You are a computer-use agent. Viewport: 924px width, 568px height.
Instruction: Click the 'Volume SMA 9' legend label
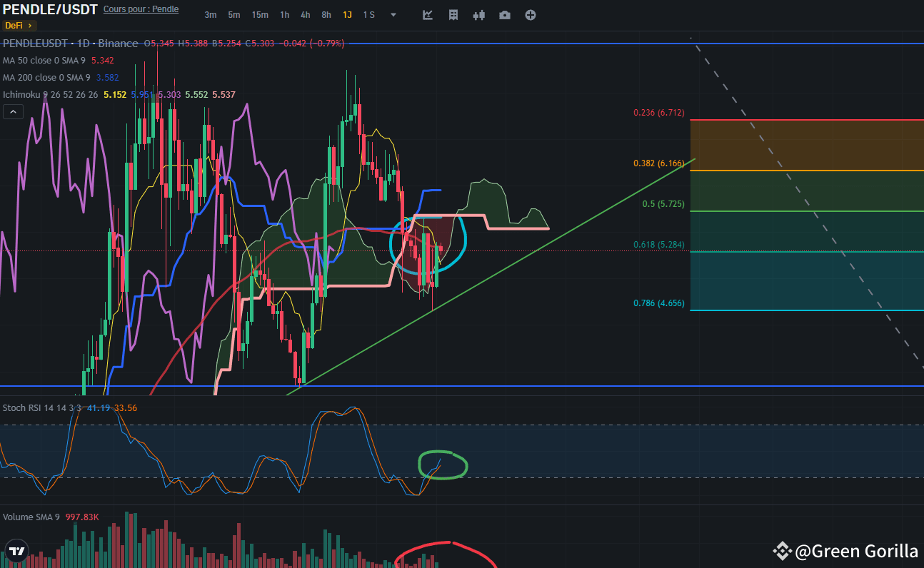click(x=31, y=517)
